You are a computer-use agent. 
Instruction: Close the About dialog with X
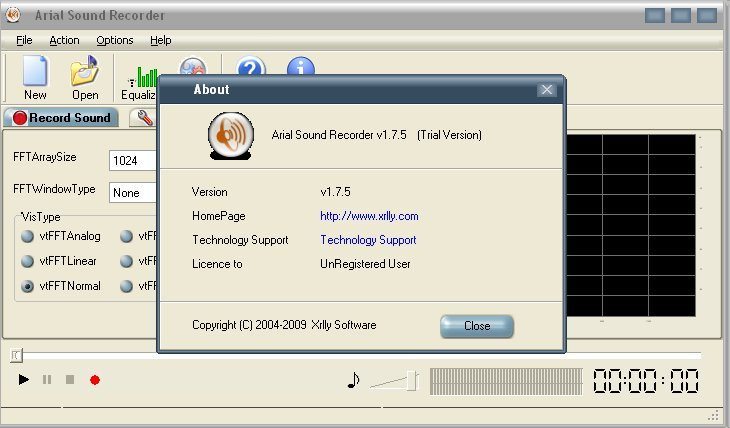547,89
